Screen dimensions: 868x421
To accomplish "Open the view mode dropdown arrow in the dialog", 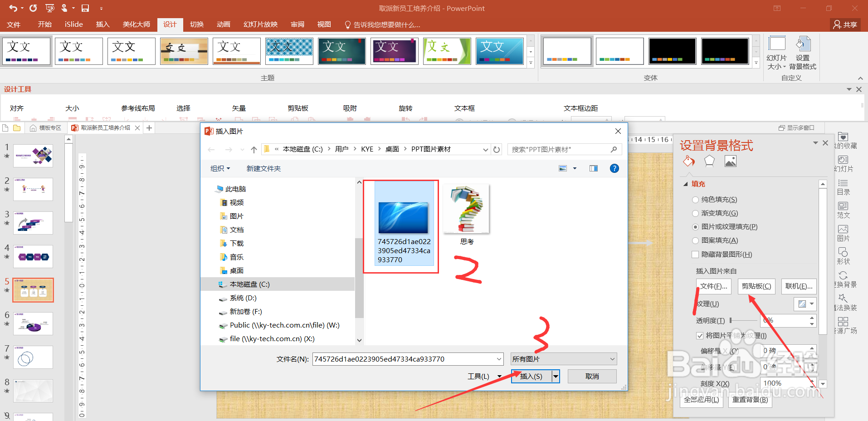I will tap(575, 168).
